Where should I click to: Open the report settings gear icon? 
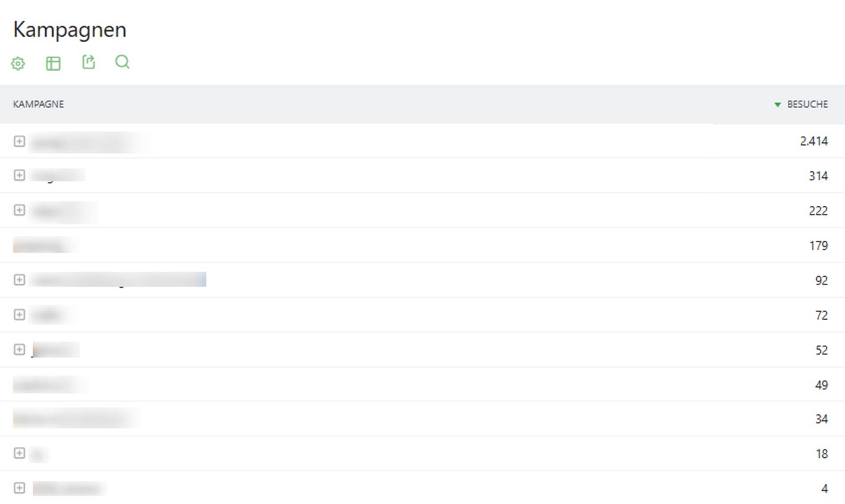click(x=18, y=64)
